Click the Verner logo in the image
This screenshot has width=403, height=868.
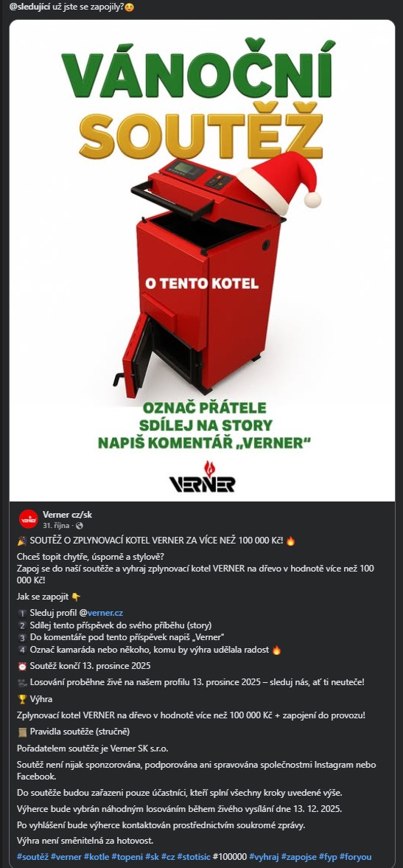coord(202,476)
